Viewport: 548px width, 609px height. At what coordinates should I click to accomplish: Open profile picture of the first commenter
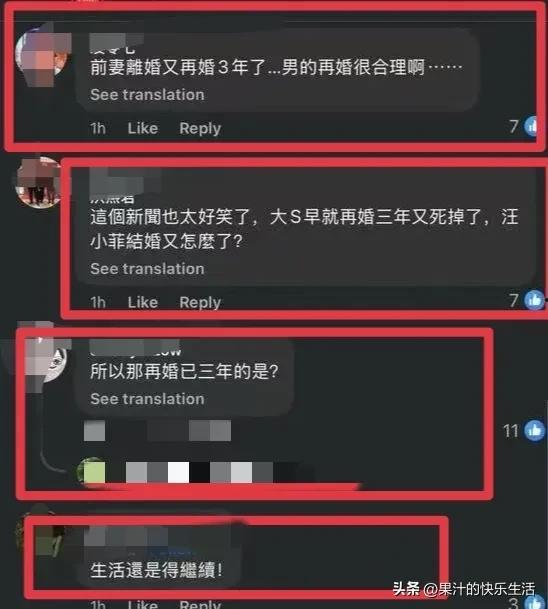click(41, 54)
